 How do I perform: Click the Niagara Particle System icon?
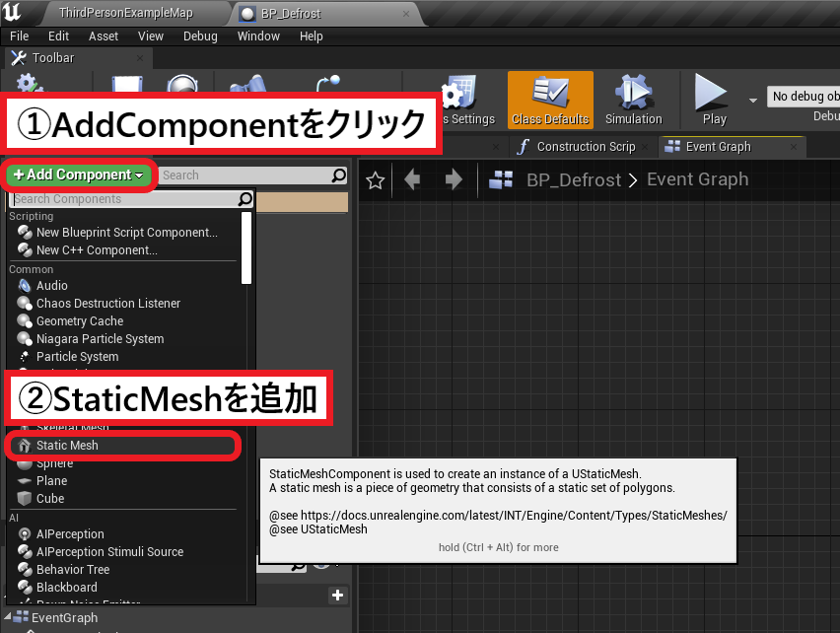[25, 338]
